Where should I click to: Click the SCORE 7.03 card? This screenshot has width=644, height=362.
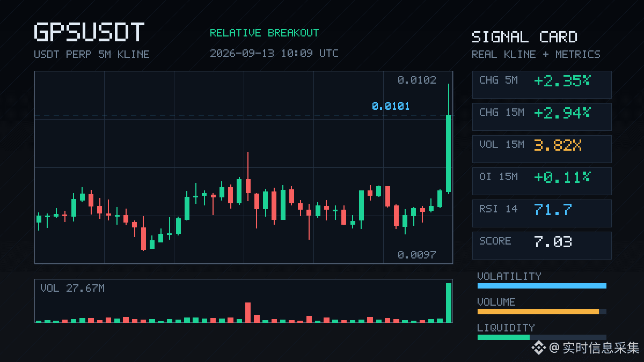click(541, 245)
